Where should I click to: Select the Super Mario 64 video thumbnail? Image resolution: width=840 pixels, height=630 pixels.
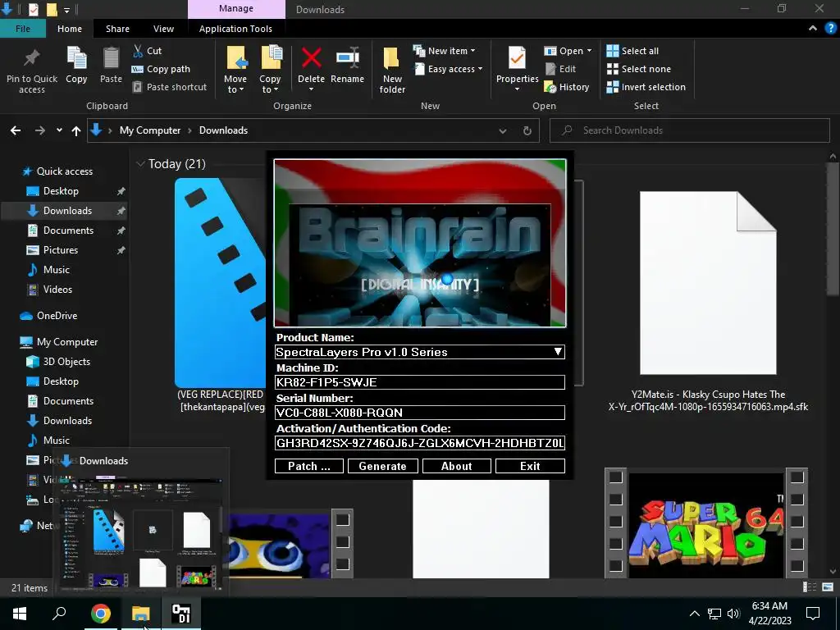(x=706, y=523)
